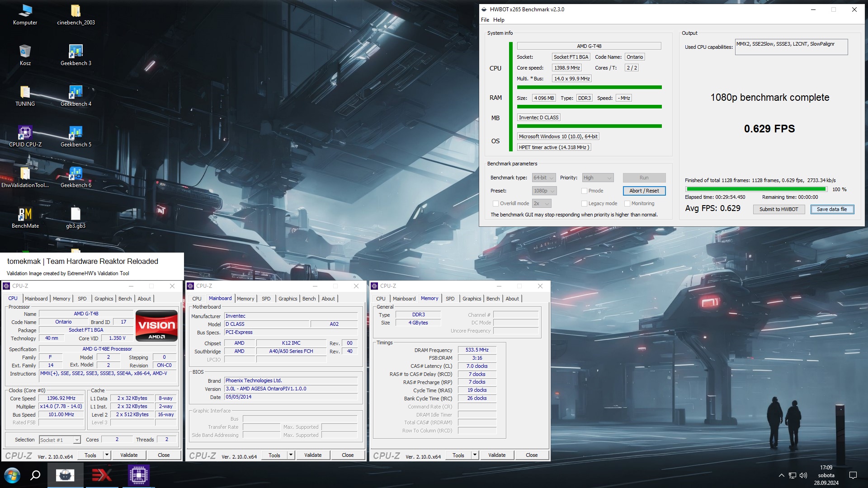The width and height of the screenshot is (868, 488).
Task: Open taskbar search magnifier
Action: 35,475
